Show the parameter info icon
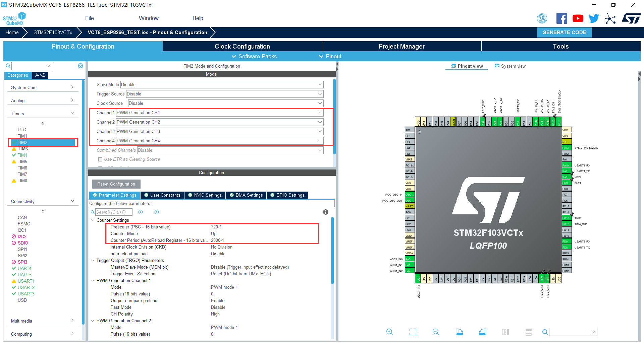Screen dimensions: 644x345 click(x=325, y=212)
